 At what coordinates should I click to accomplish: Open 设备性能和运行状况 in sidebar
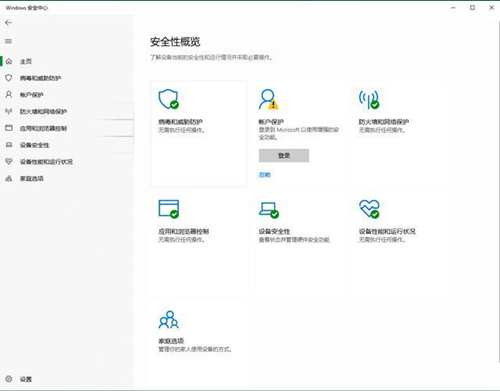(x=46, y=162)
